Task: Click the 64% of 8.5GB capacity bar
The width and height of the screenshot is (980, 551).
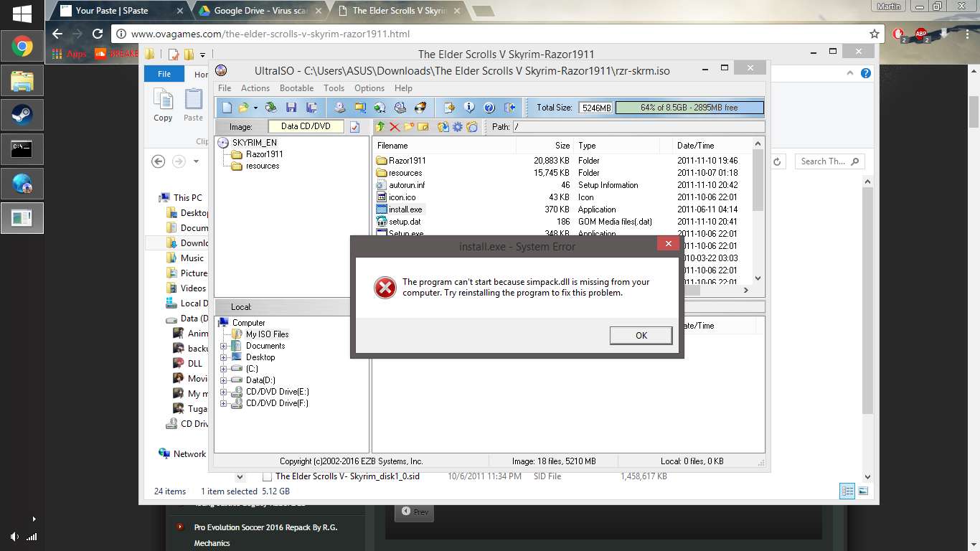Action: pos(689,108)
